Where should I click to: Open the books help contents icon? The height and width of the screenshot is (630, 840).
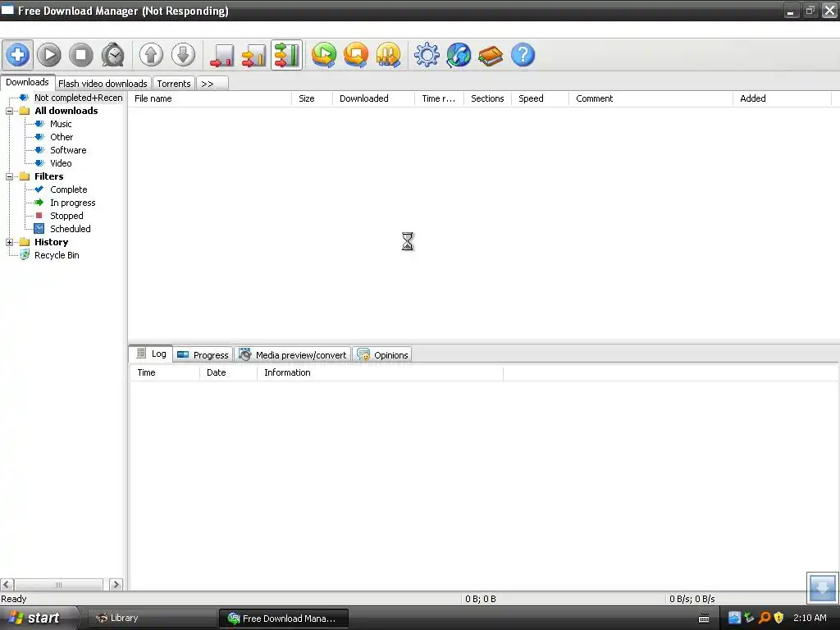point(491,55)
